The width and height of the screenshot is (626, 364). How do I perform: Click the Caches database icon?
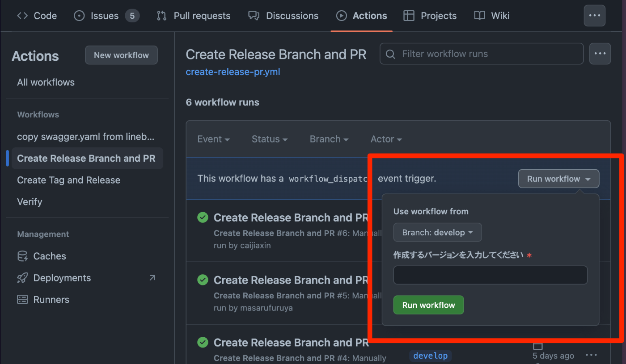click(x=22, y=256)
